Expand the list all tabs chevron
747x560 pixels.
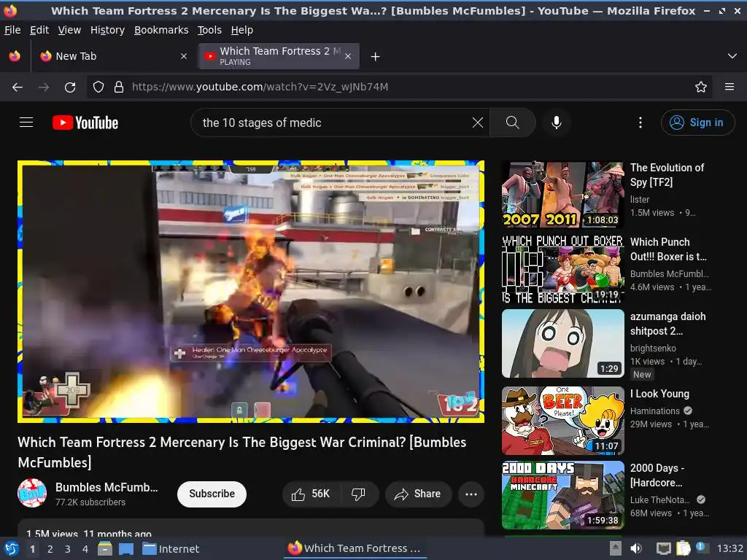point(732,56)
